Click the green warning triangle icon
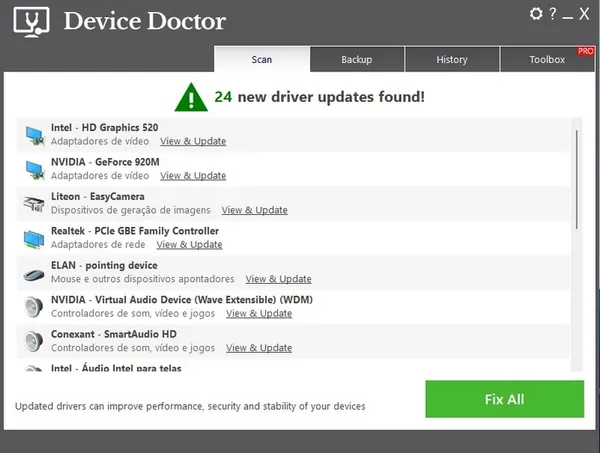This screenshot has height=453, width=600. [190, 97]
